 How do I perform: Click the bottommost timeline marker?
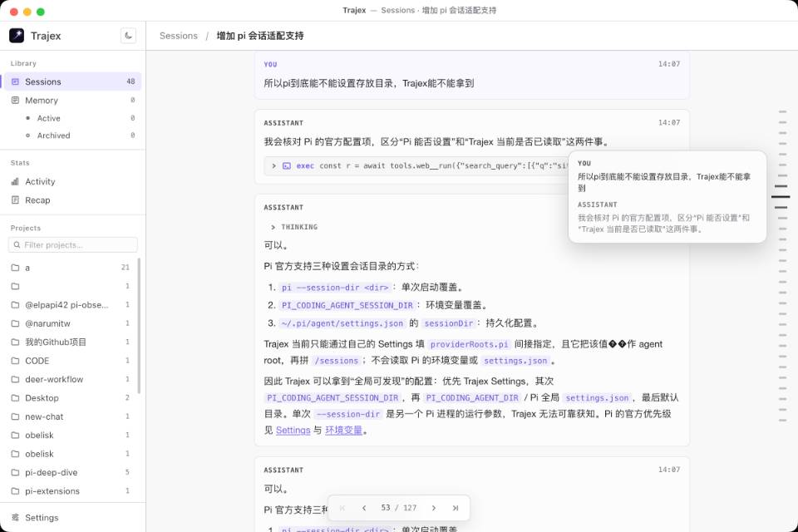(x=783, y=421)
